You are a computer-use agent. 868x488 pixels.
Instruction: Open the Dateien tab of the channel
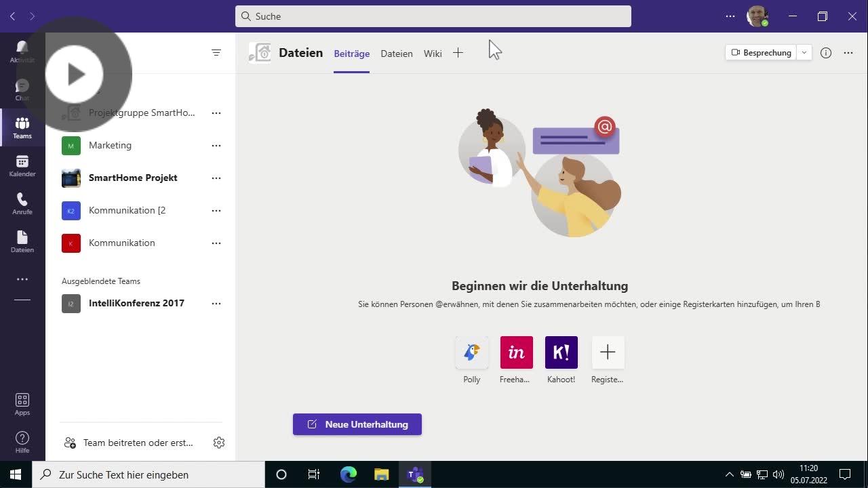pos(396,53)
